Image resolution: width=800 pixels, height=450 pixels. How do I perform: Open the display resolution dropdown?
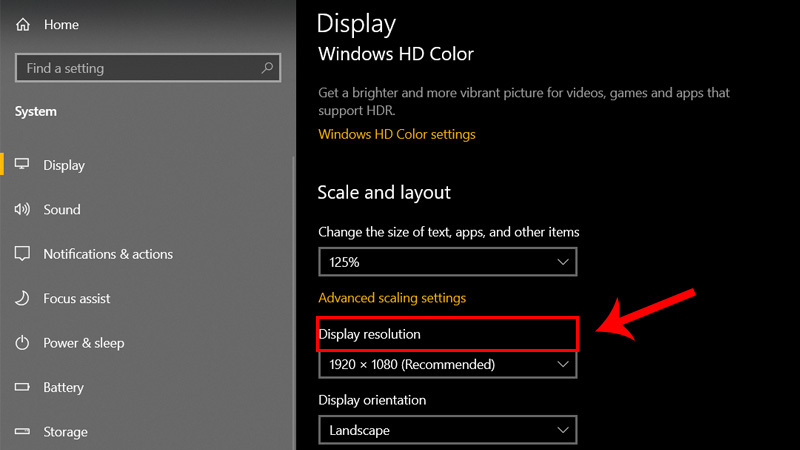coord(447,365)
